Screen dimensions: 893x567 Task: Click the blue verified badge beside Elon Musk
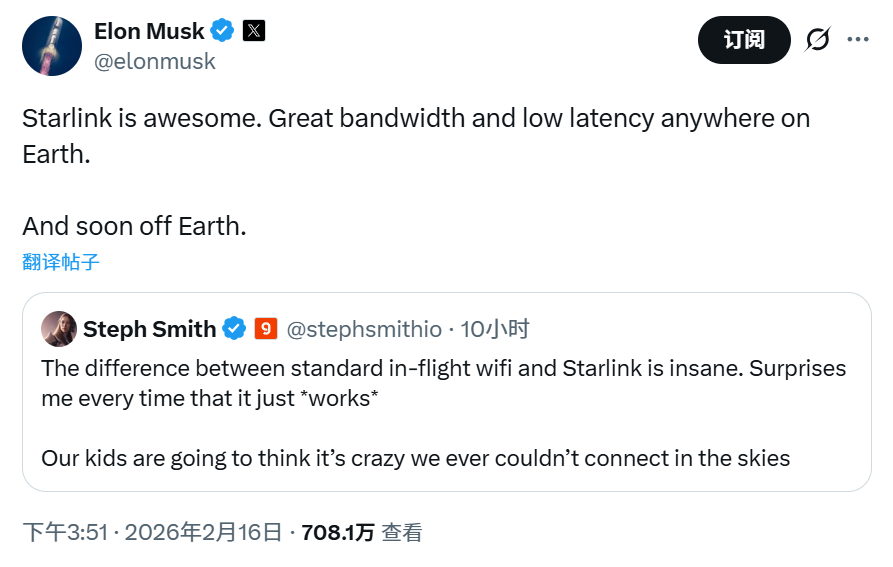tap(223, 31)
